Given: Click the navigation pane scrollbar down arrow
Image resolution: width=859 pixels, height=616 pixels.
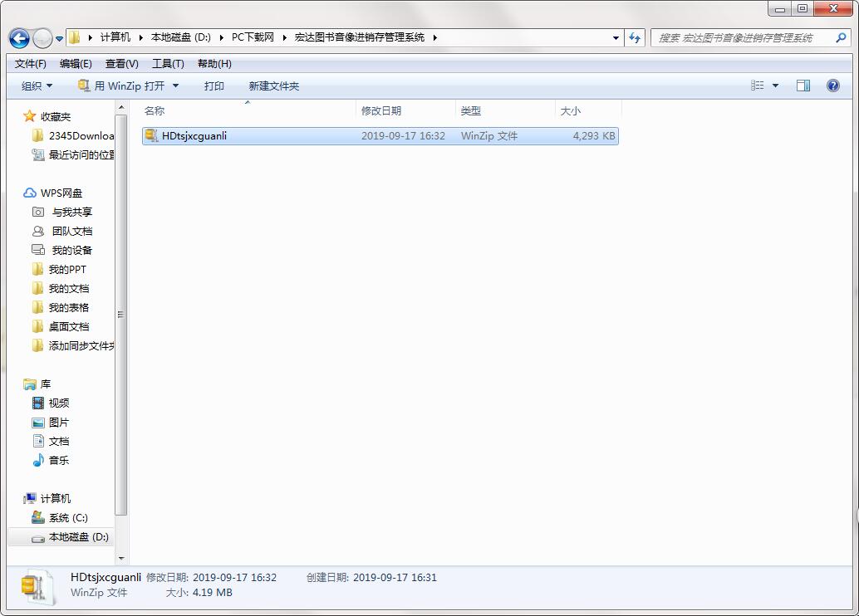Looking at the screenshot, I should (x=121, y=559).
